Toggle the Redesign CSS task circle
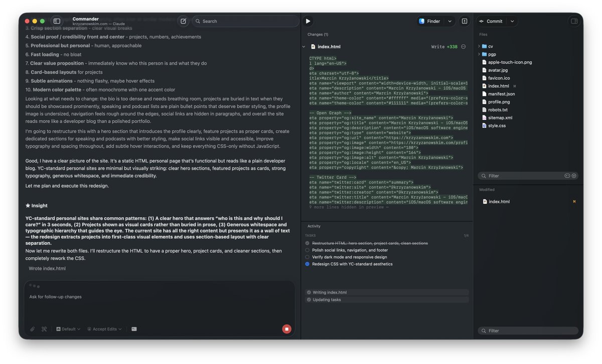The width and height of the screenshot is (602, 364). [x=308, y=264]
